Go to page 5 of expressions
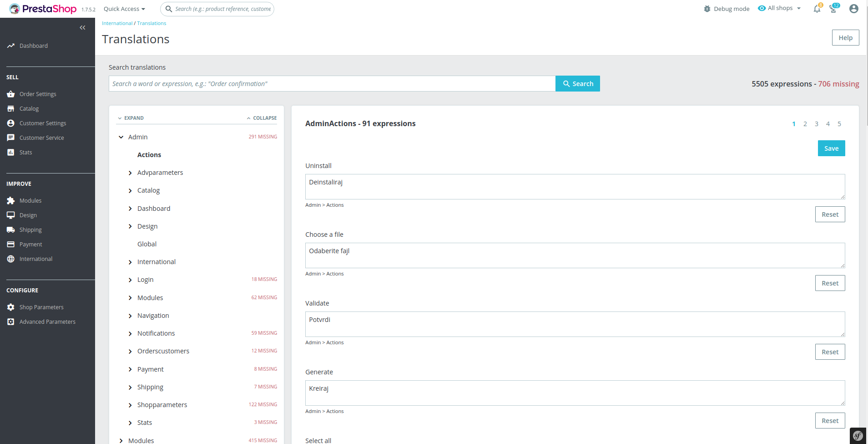868x444 pixels. [x=839, y=124]
